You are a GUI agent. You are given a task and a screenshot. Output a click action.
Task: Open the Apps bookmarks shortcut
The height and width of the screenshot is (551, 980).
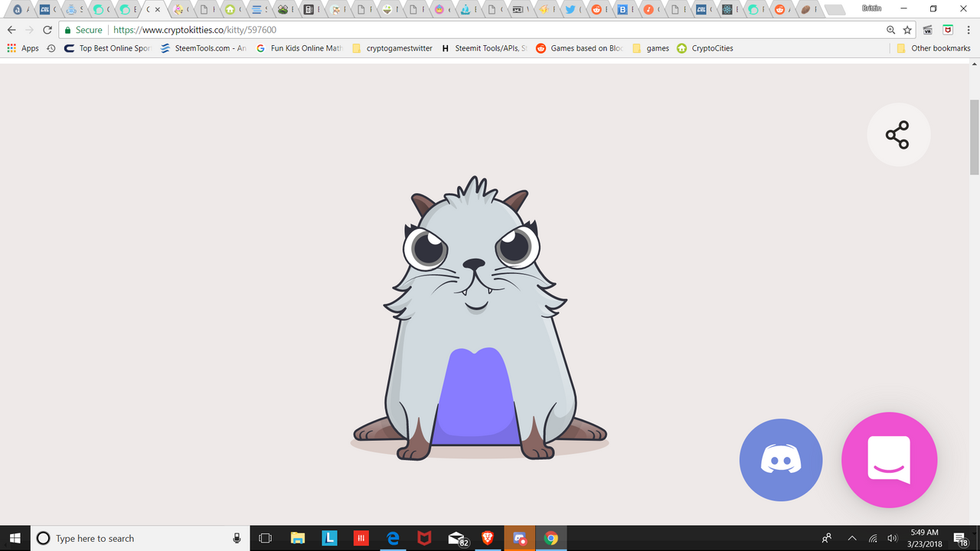click(23, 48)
